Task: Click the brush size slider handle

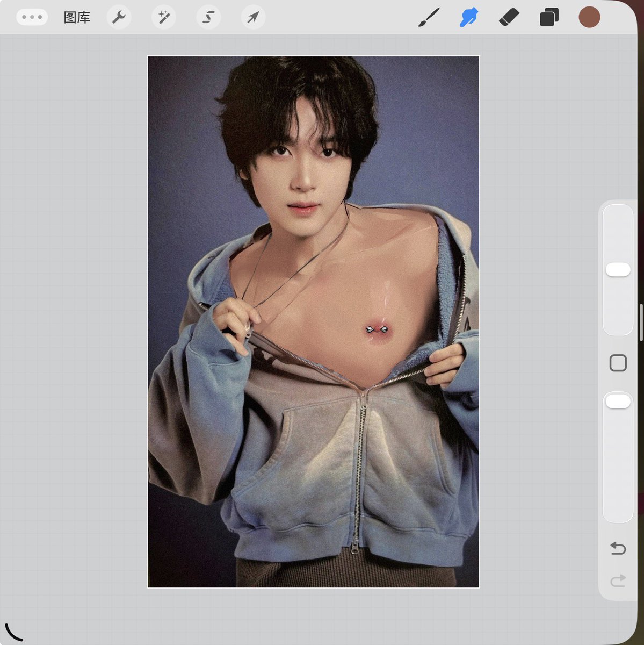Action: [x=618, y=270]
